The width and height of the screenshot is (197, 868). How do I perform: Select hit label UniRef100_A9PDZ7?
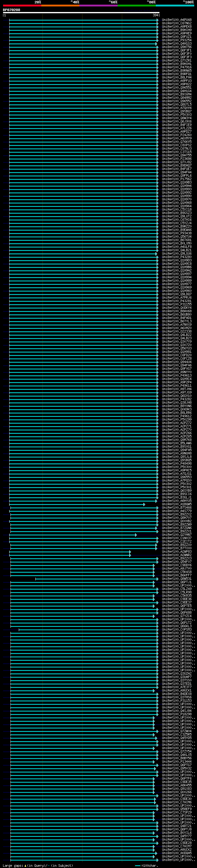176,132
